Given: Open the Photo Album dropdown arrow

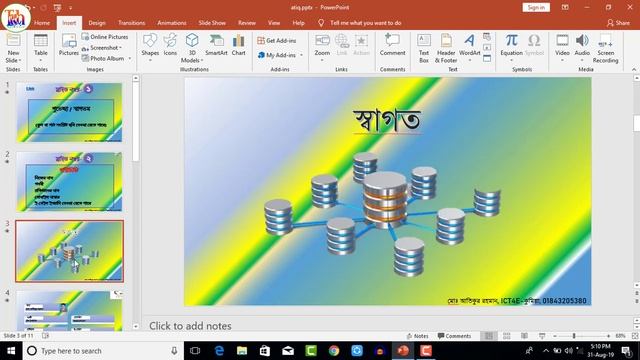Looking at the screenshot, I should tap(130, 58).
